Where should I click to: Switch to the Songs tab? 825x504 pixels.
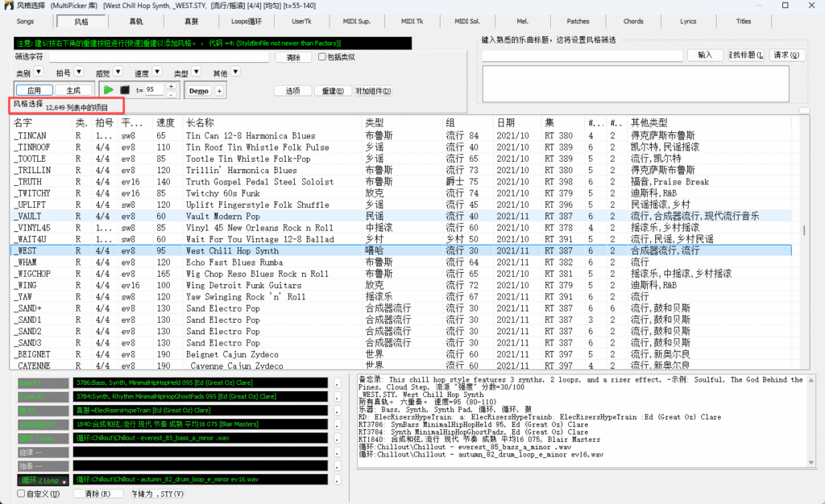pyautogui.click(x=26, y=22)
